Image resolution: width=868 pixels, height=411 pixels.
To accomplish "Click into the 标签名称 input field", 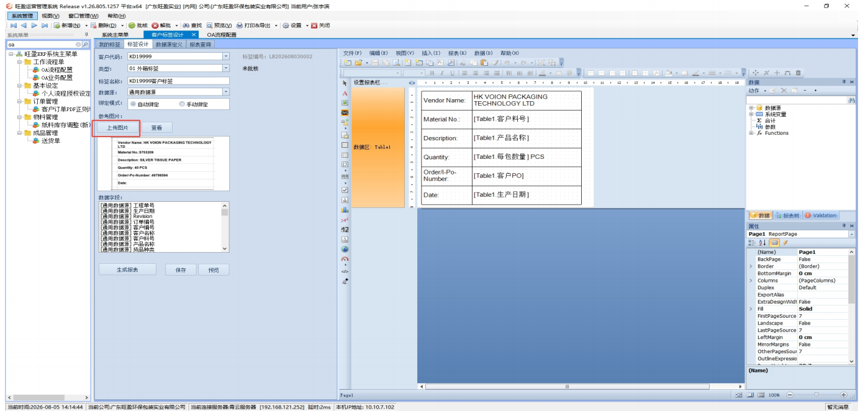I will (x=178, y=81).
